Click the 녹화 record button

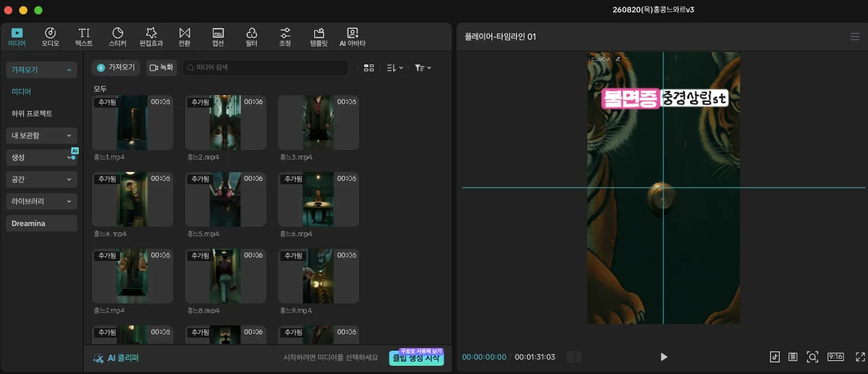coord(162,68)
